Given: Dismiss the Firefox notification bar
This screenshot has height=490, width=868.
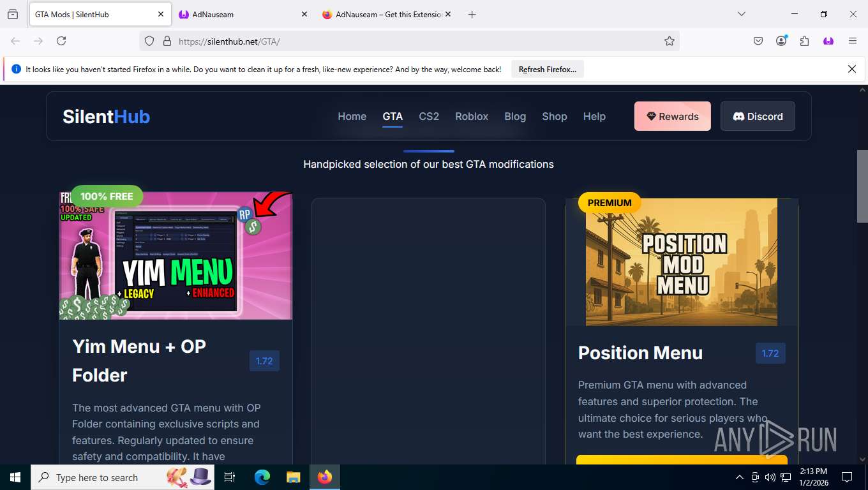Looking at the screenshot, I should coord(851,69).
